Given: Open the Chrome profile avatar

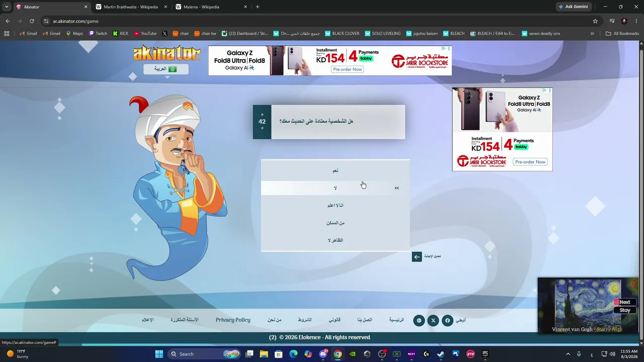Looking at the screenshot, I should pos(624,21).
